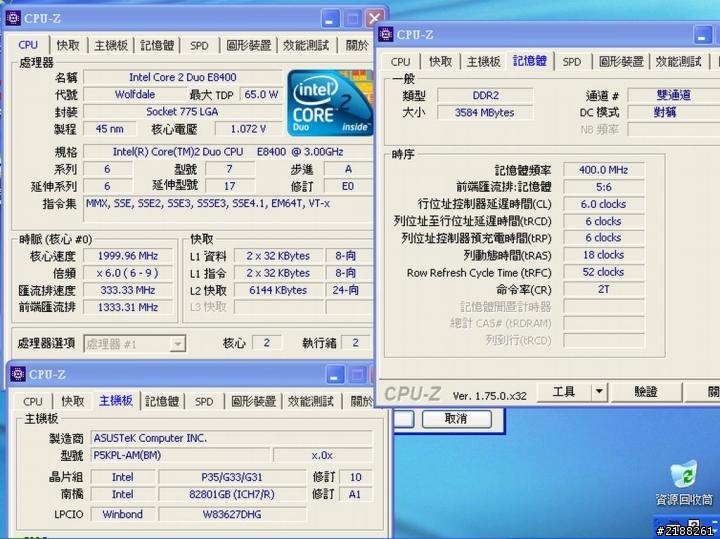Open the Recycle Bin (資源回收筒) desktop icon
720x539 pixels.
pos(684,483)
